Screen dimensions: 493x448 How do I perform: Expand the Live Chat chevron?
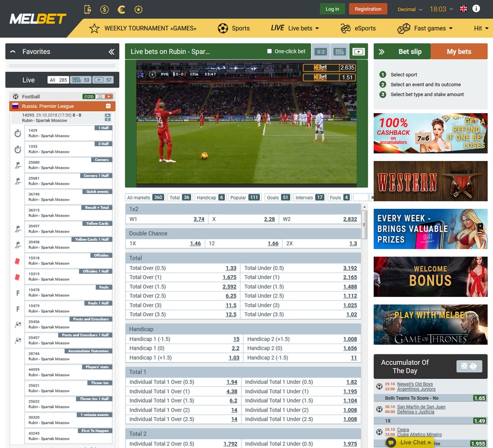click(x=429, y=442)
